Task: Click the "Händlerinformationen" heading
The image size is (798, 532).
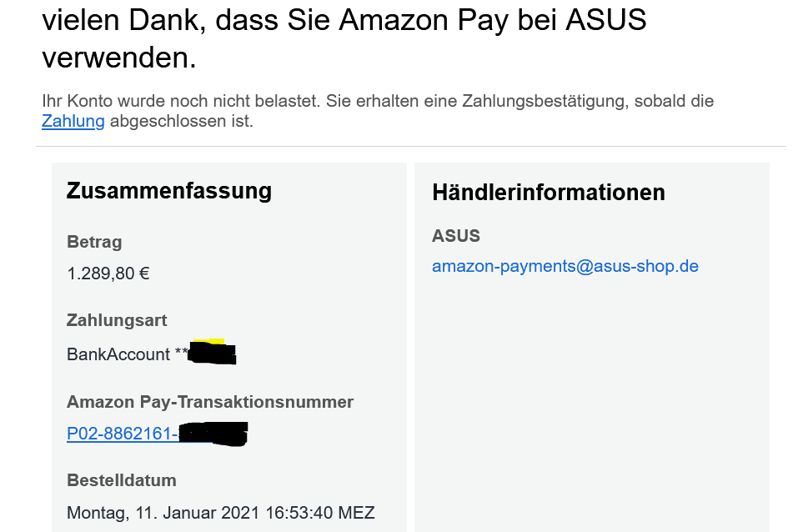Action: 548,193
